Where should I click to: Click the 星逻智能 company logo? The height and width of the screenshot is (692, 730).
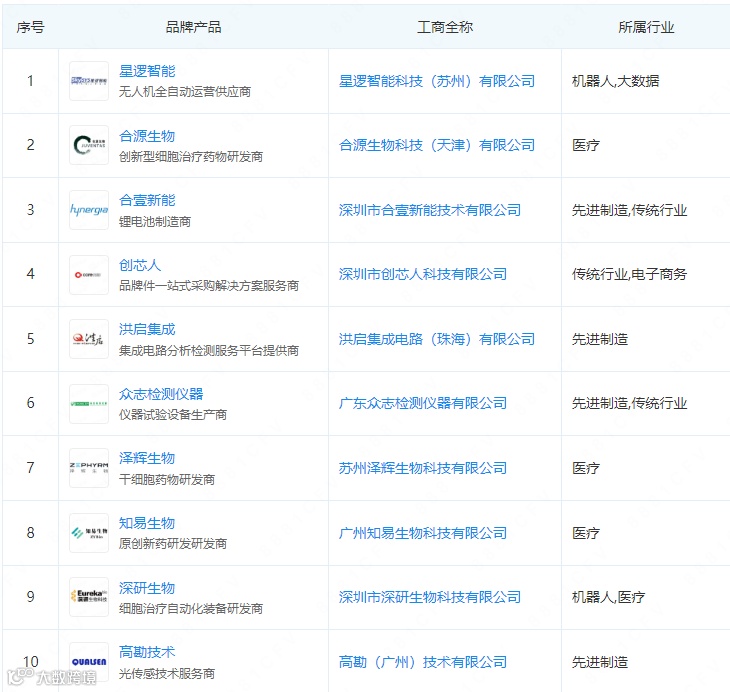(x=89, y=81)
